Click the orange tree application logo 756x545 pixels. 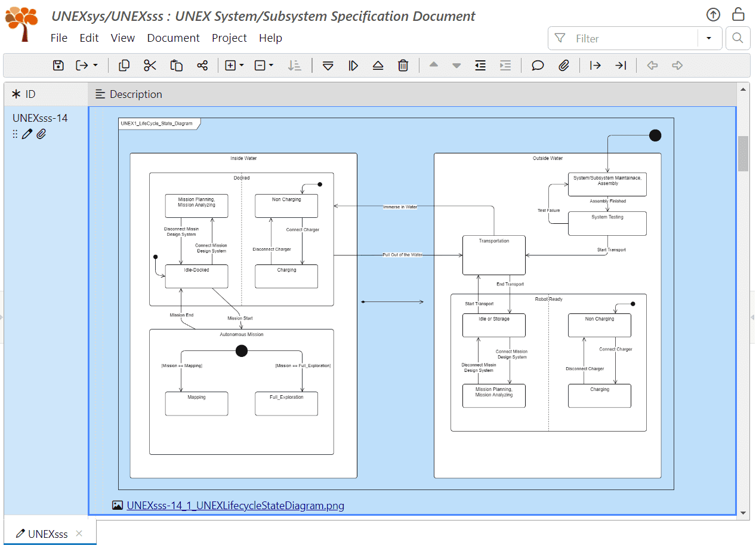(23, 24)
